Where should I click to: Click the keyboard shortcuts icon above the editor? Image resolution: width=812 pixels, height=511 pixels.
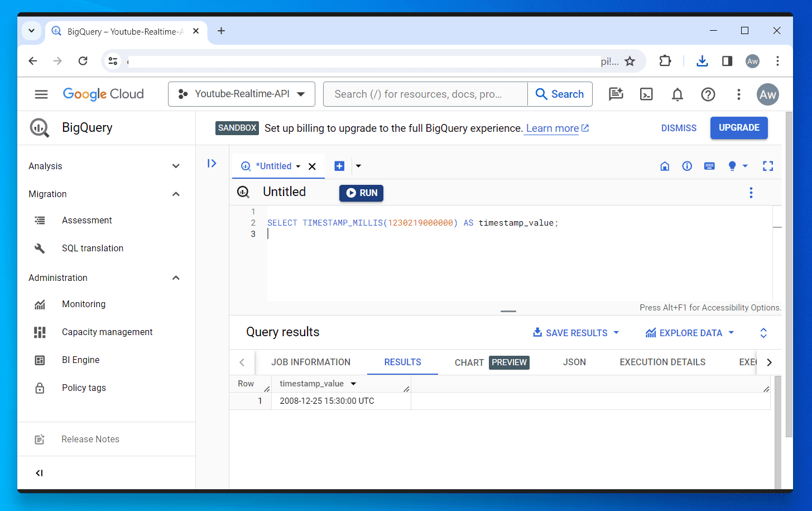click(x=709, y=166)
